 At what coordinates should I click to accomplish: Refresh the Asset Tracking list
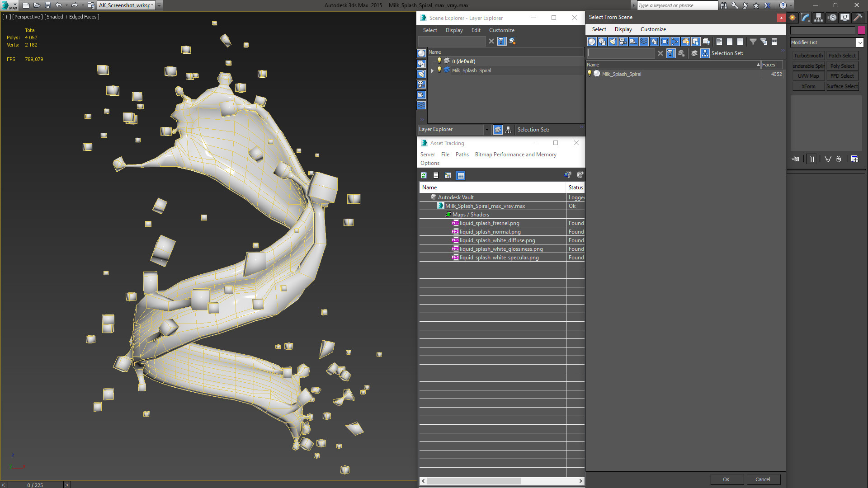424,175
